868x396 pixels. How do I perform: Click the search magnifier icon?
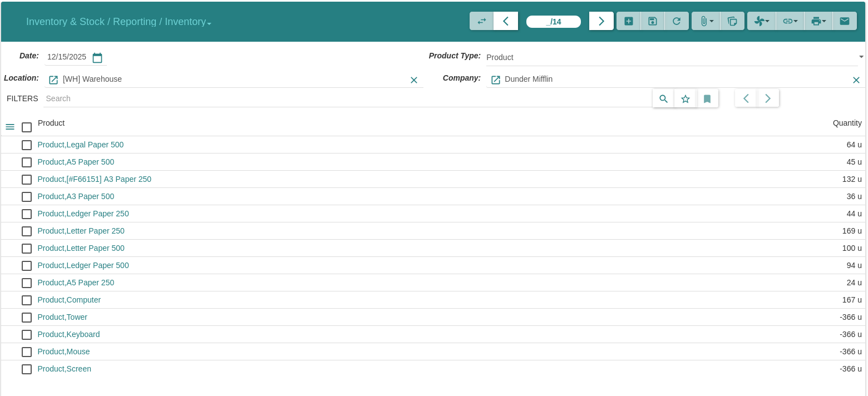663,98
